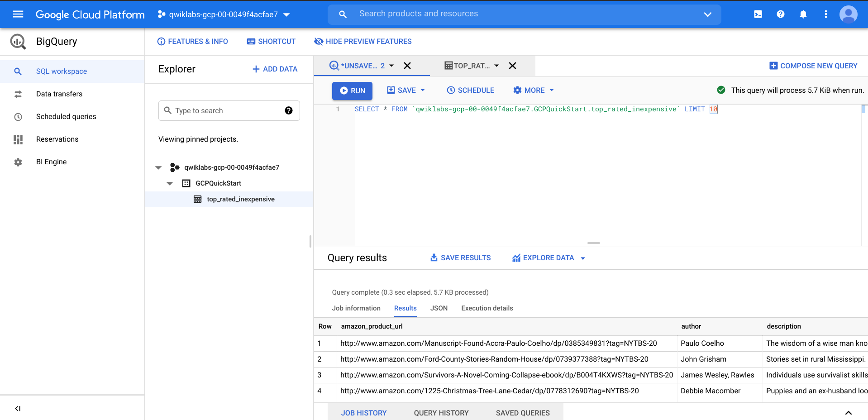This screenshot has height=420, width=868.
Task: Open the Shortcut keyboard button
Action: click(271, 42)
